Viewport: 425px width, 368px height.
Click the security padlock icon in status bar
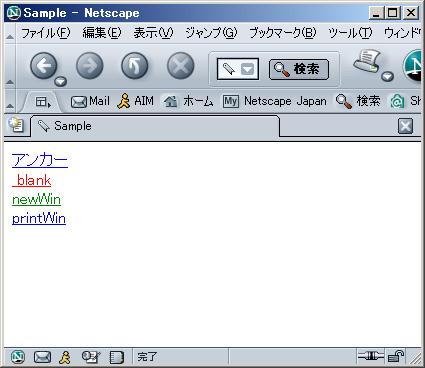[x=396, y=357]
